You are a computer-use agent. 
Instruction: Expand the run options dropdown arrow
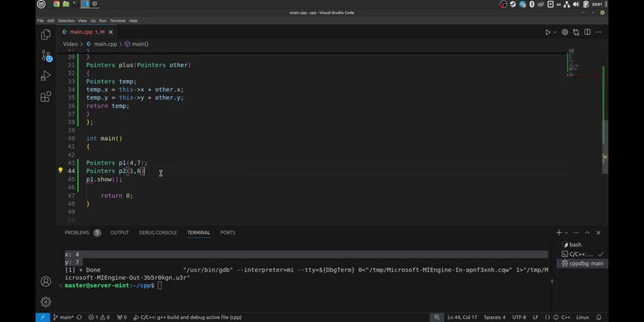click(x=555, y=32)
